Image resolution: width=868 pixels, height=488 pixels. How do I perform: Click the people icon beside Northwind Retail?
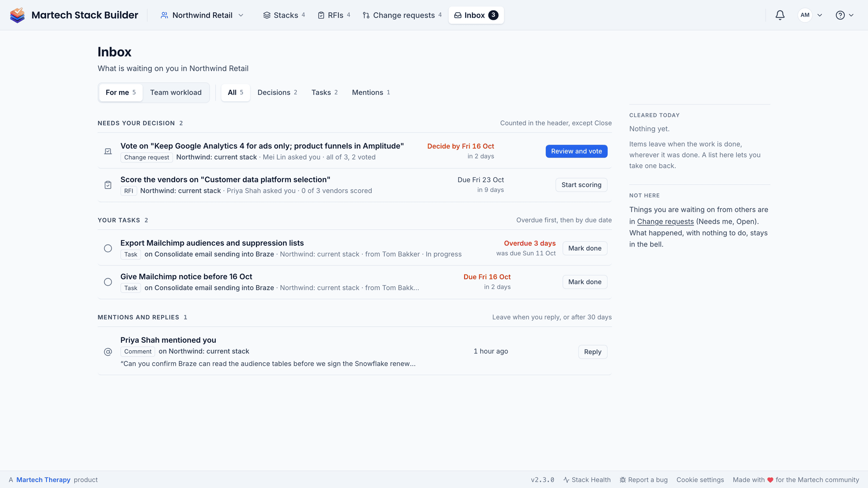[164, 15]
